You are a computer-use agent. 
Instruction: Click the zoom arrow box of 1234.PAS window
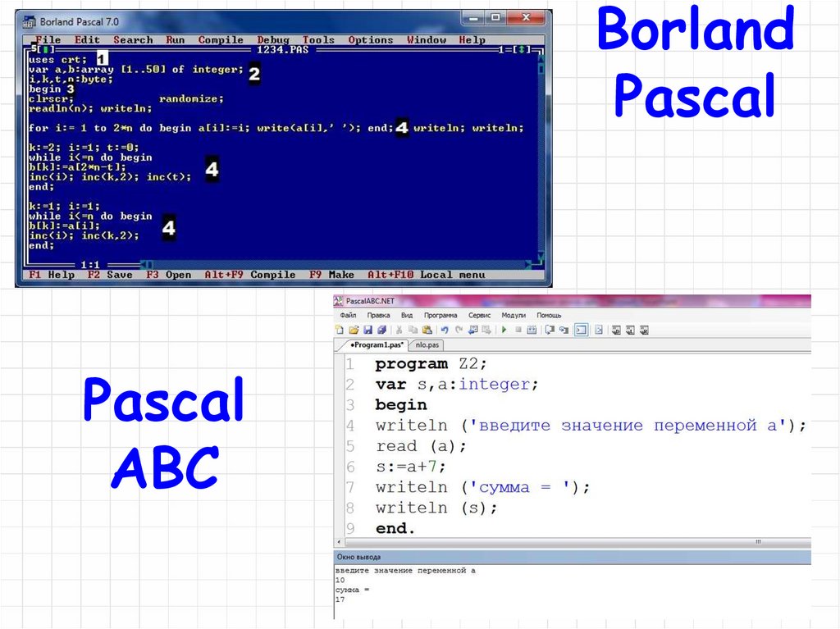coord(522,50)
